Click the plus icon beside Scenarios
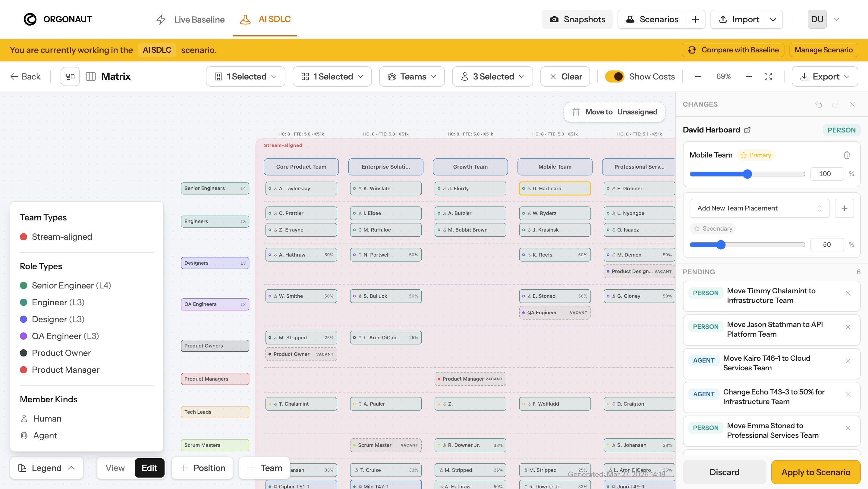 (696, 20)
